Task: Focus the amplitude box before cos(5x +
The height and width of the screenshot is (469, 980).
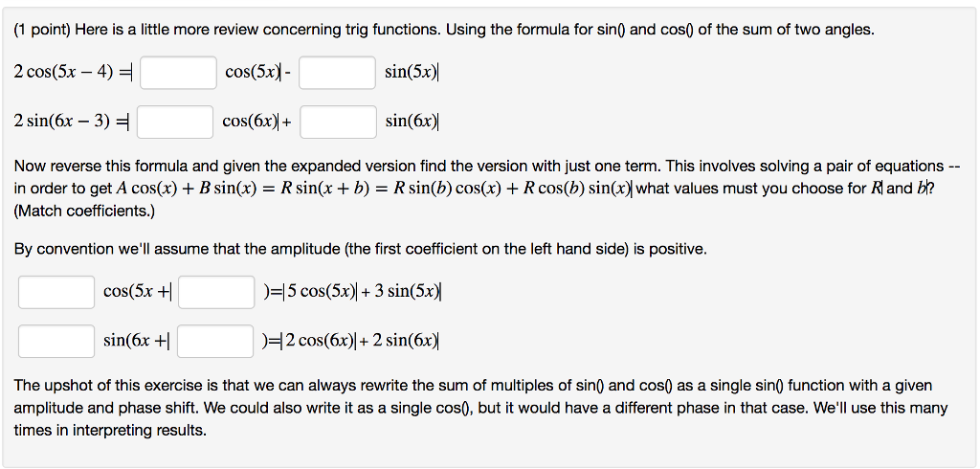Action: [x=56, y=292]
